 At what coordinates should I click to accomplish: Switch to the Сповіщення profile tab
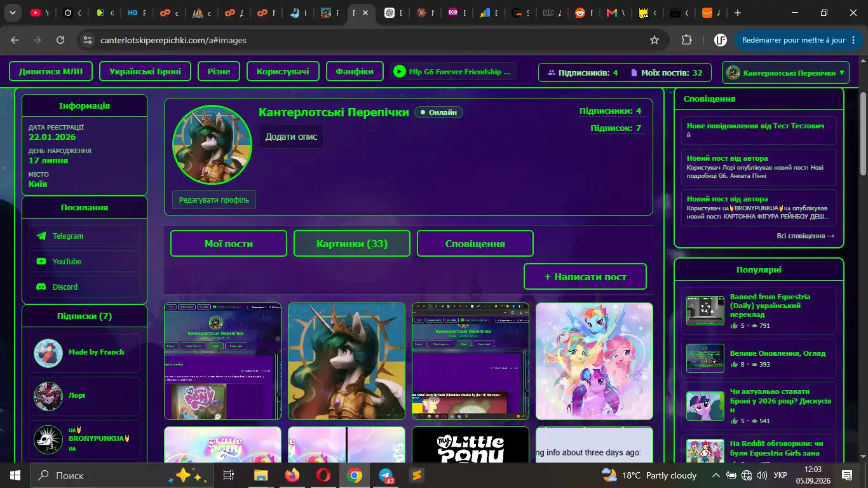tap(475, 244)
